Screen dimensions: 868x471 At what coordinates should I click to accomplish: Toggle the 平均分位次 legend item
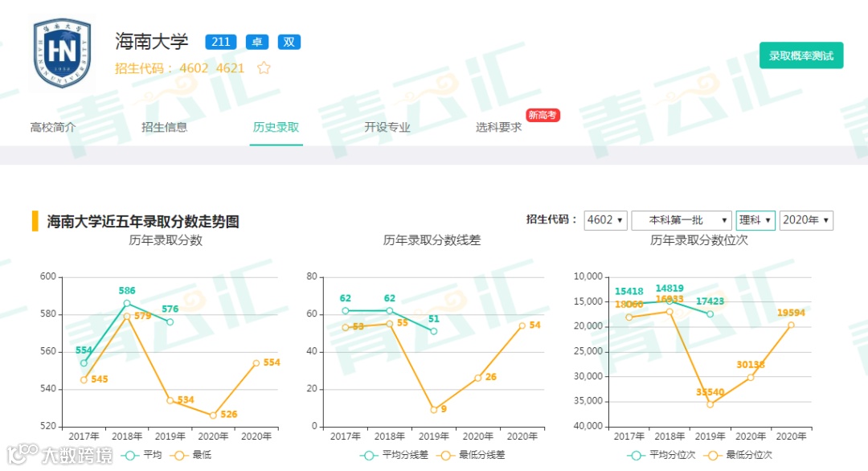click(x=661, y=455)
